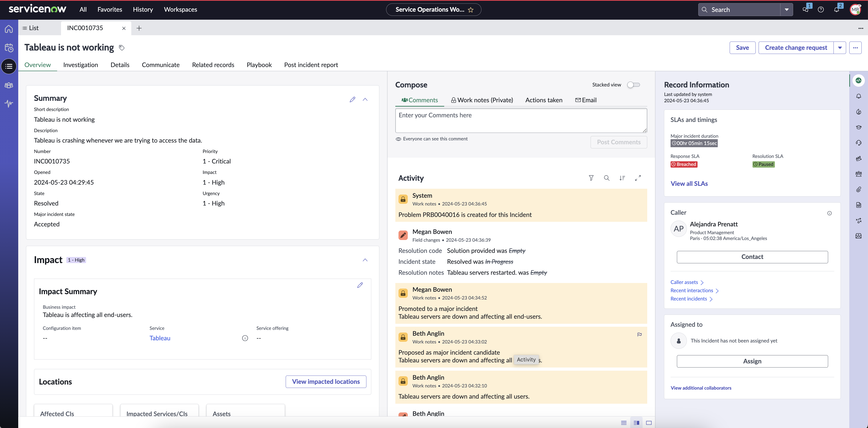Open the headset agent icon in right sidebar
This screenshot has height=428, width=868.
pos(859,143)
